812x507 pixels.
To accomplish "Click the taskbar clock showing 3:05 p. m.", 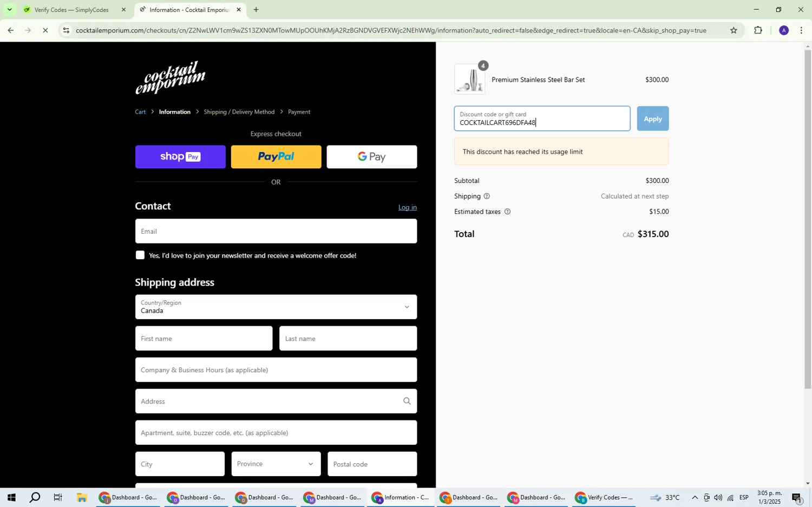I will 769,498.
